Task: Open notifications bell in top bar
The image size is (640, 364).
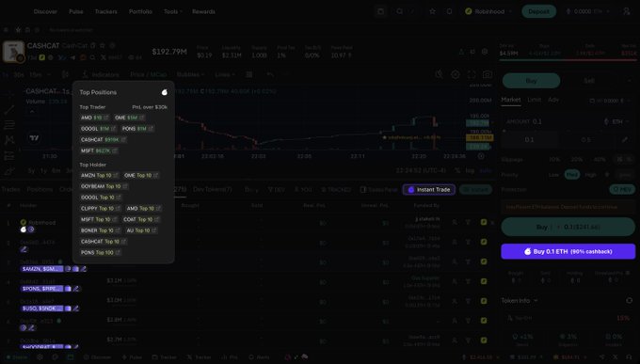Action: (449, 11)
